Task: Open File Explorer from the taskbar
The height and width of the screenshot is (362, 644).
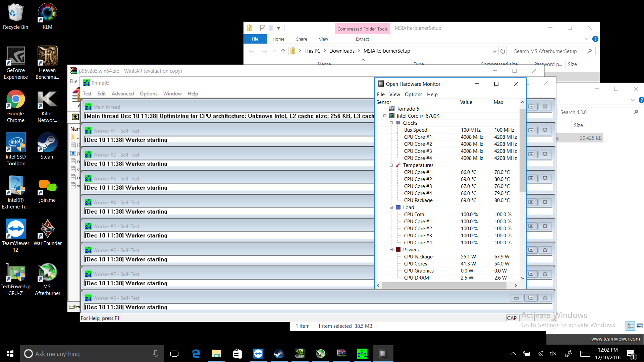Action: pyautogui.click(x=217, y=354)
